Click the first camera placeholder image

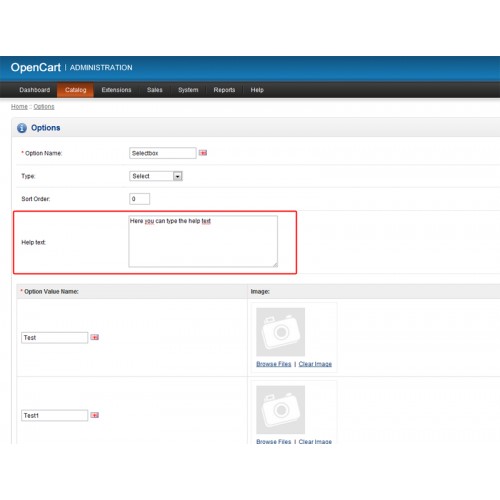pyautogui.click(x=280, y=332)
